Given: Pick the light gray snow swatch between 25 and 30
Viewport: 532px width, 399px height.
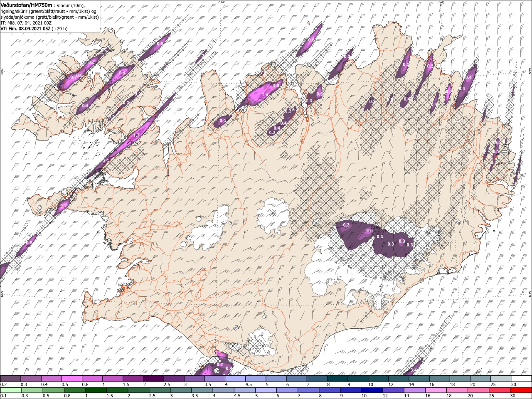Looking at the screenshot, I should [x=500, y=379].
